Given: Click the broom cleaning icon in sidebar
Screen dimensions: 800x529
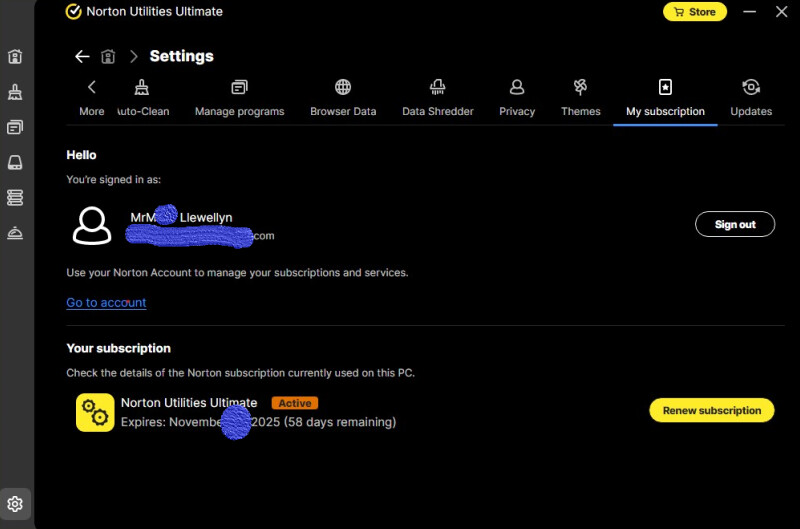Looking at the screenshot, I should (x=15, y=92).
